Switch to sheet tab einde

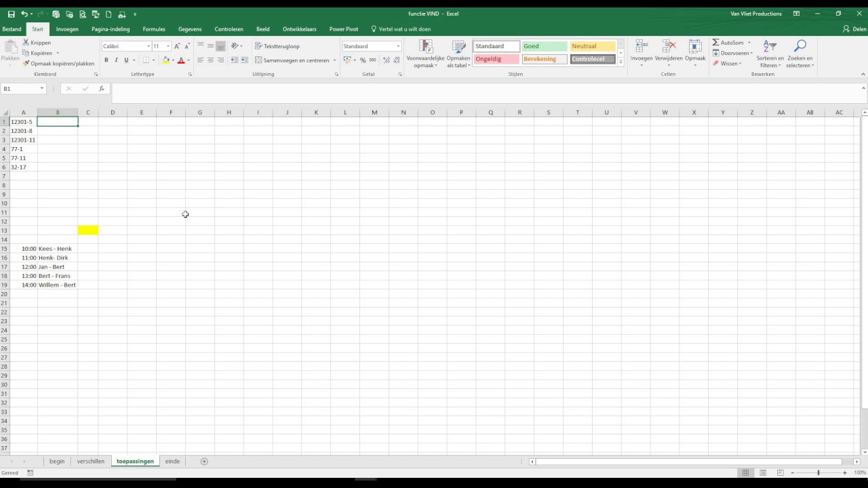(x=172, y=462)
